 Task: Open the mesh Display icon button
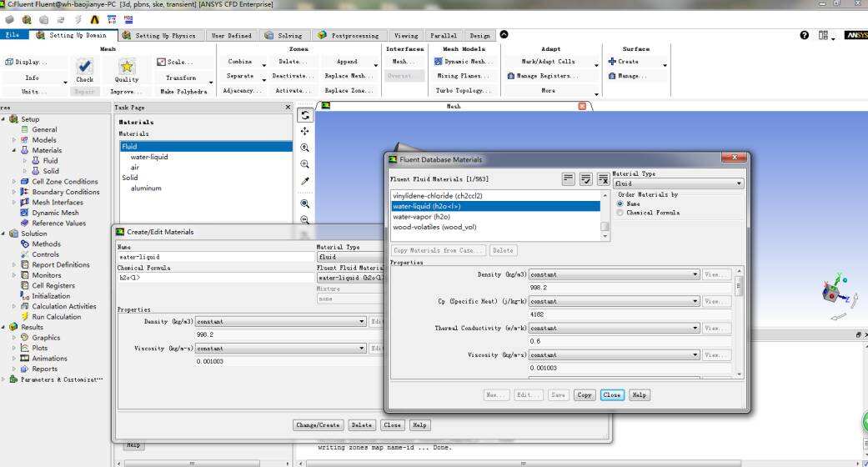tap(9, 62)
